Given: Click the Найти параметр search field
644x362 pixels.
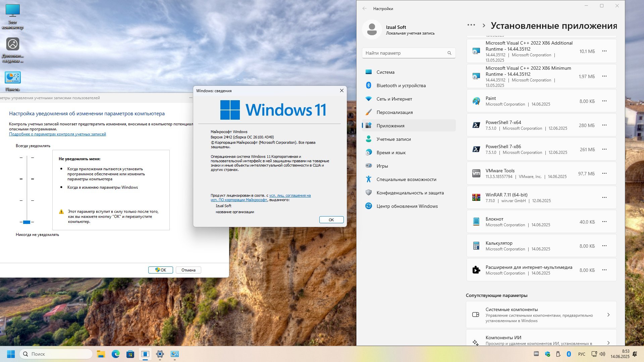Looking at the screenshot, I should pyautogui.click(x=409, y=53).
